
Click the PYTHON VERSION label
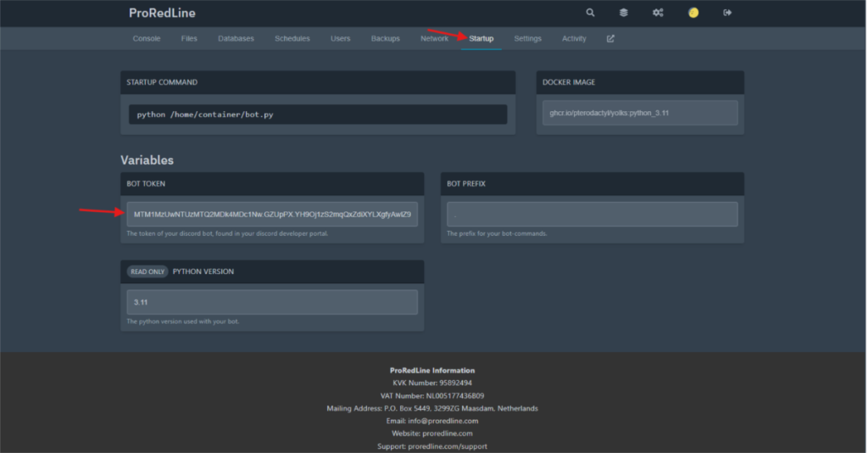click(x=203, y=271)
